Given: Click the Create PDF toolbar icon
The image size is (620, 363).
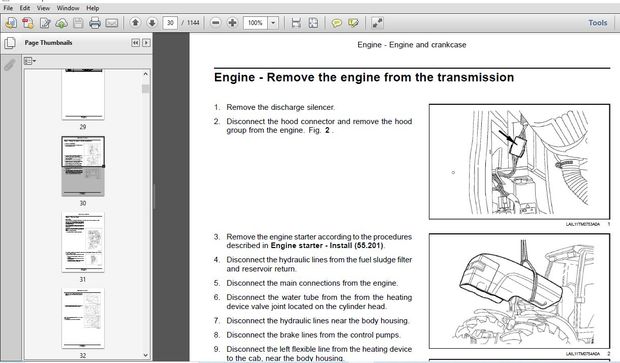Looking at the screenshot, I should point(28,23).
